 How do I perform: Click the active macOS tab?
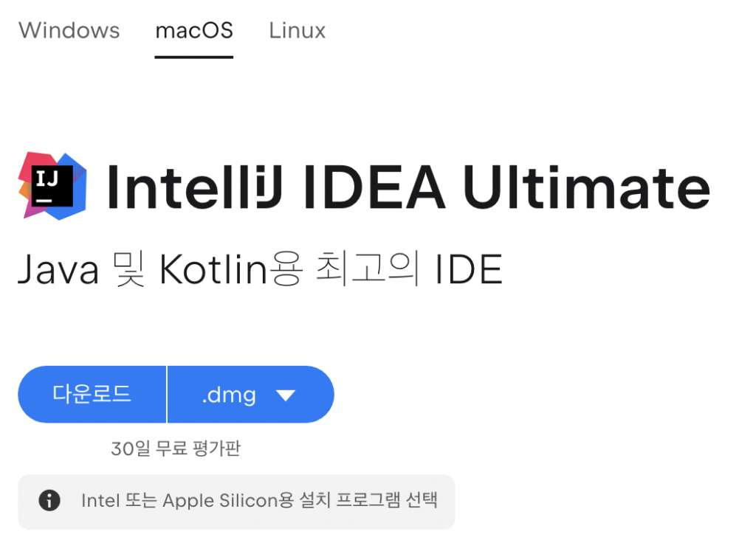click(x=193, y=31)
